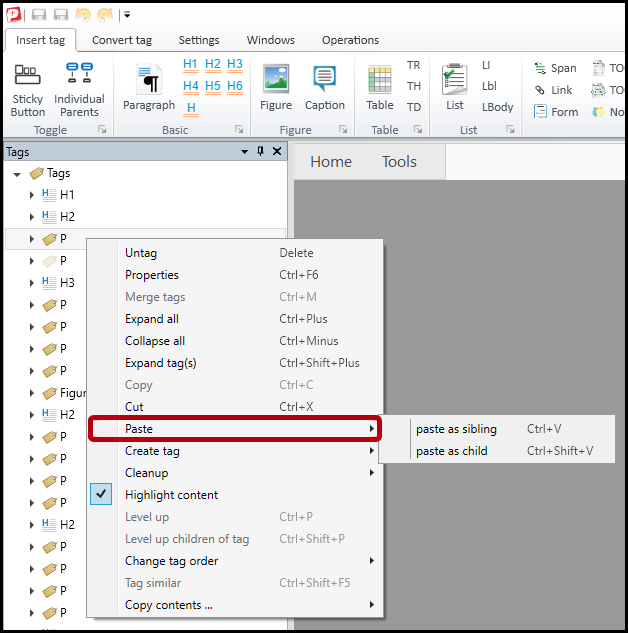Viewport: 628px width, 633px height.
Task: Open the Basic group dialog launcher
Action: point(239,129)
